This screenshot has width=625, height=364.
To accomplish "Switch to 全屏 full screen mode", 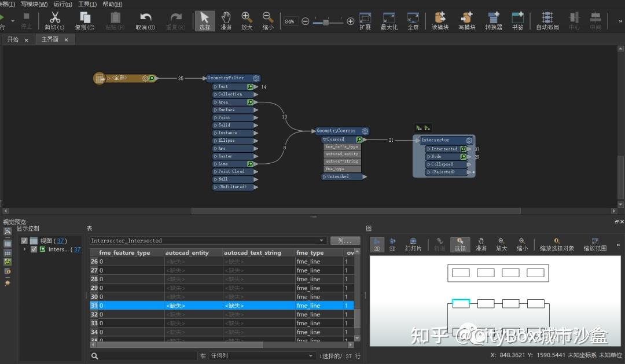I will 413,21.
